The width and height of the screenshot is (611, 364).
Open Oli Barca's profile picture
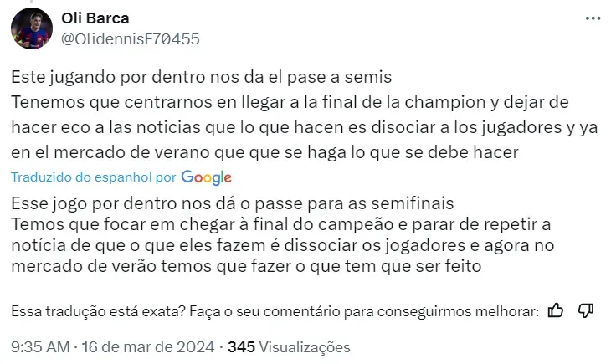click(x=32, y=28)
